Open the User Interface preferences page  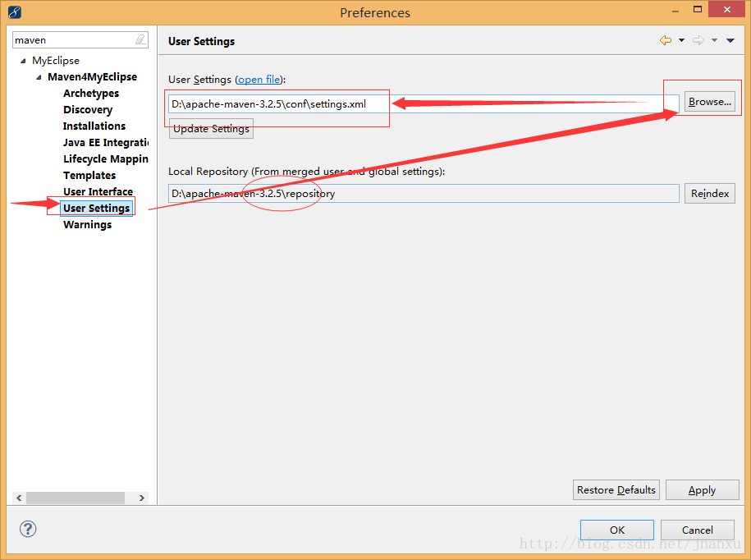click(x=98, y=191)
